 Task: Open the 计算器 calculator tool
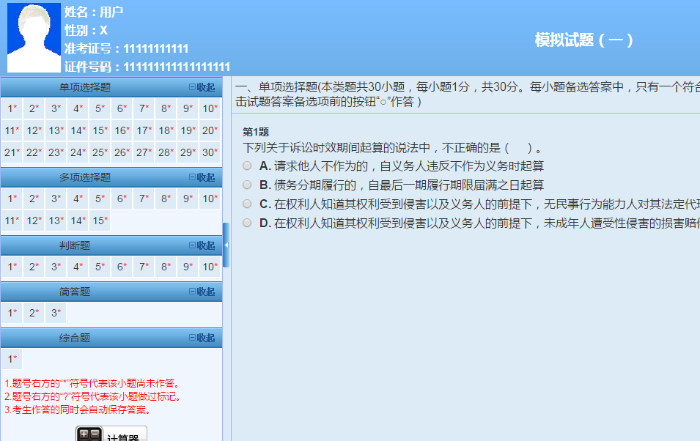(x=112, y=434)
